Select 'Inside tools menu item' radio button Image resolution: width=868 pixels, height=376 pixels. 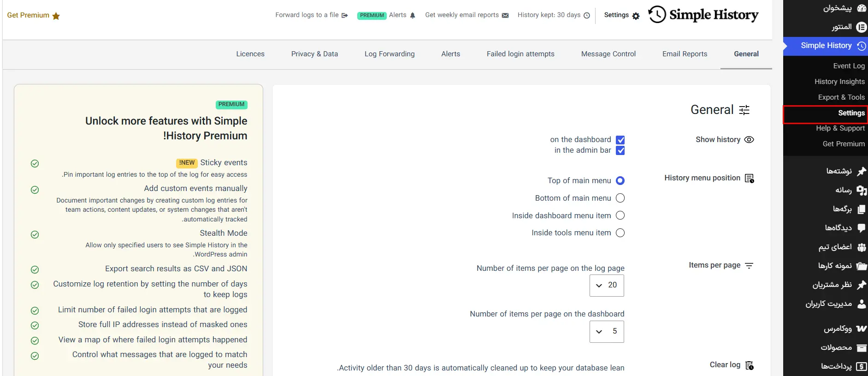[620, 233]
